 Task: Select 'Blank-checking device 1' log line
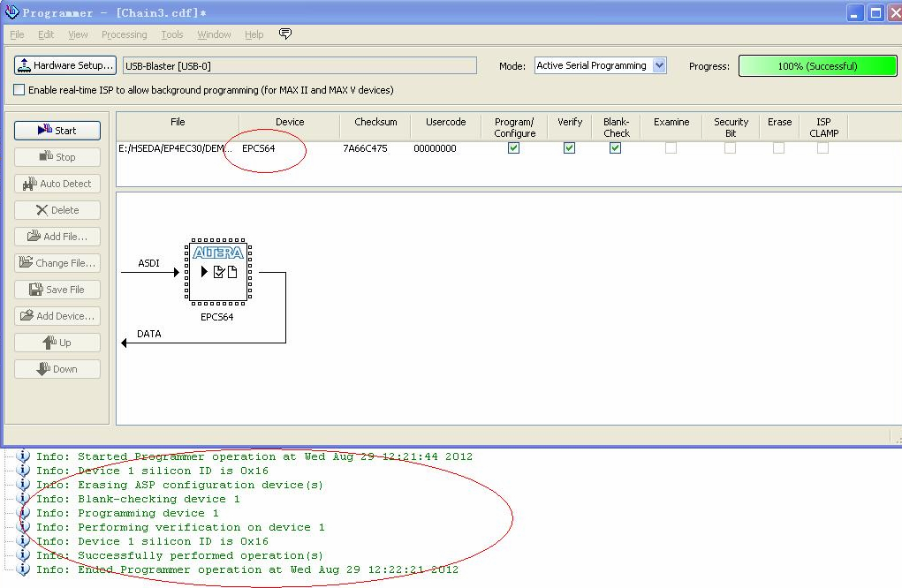pyautogui.click(x=138, y=499)
